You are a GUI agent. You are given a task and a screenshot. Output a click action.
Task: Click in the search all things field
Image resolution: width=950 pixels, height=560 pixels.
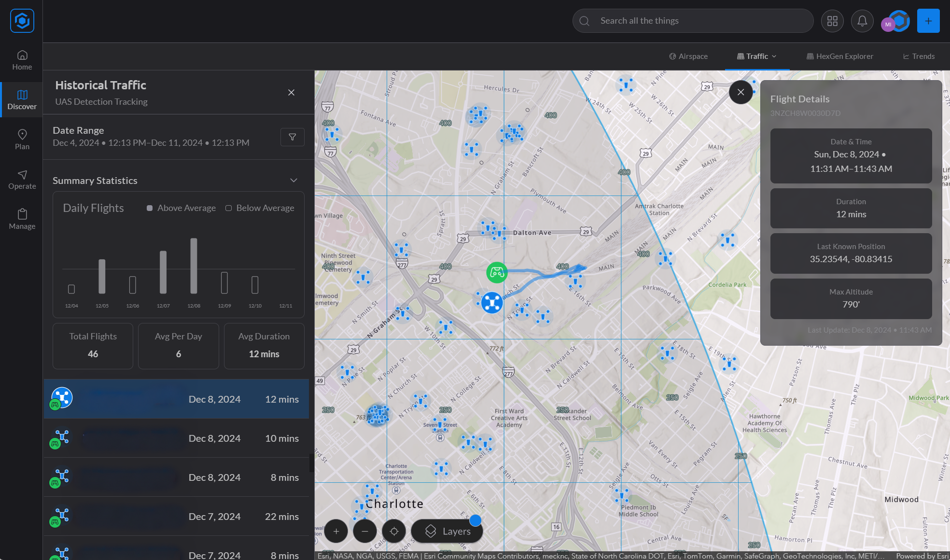point(693,21)
